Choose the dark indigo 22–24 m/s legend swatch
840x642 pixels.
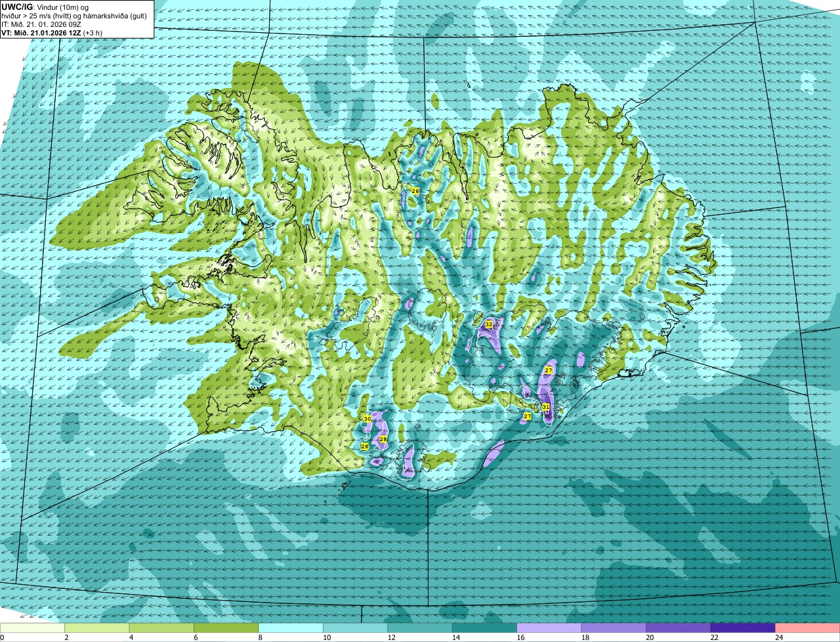click(x=743, y=628)
